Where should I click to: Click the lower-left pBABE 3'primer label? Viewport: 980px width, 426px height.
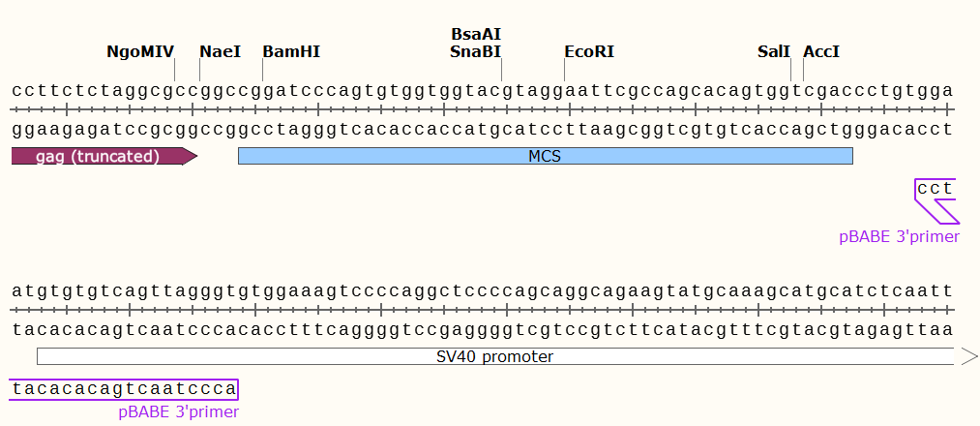[x=178, y=412]
